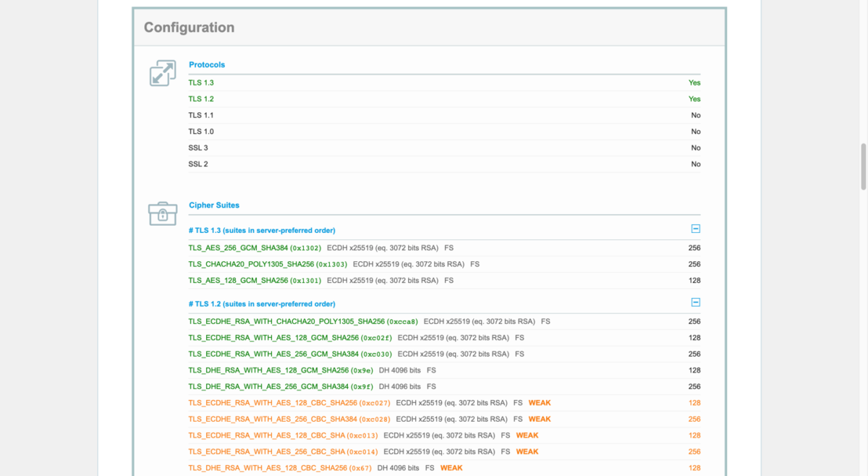Click the TLS 1.3 suites heading
Screen dimensions: 868x476
[262, 231]
